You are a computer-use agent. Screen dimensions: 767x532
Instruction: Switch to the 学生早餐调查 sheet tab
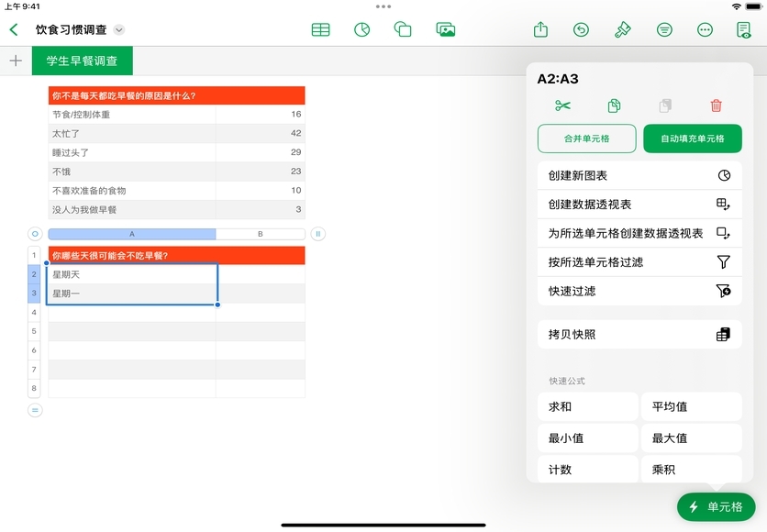click(x=83, y=61)
